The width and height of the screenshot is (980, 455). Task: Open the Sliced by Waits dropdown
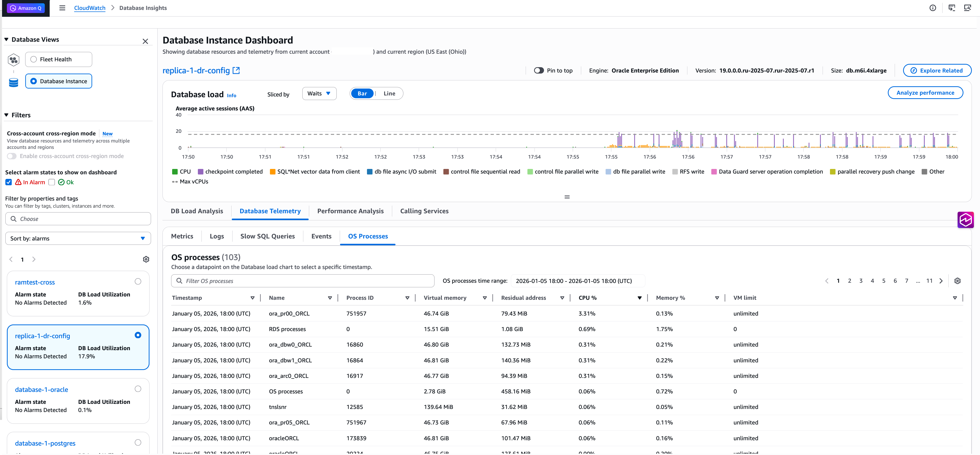point(319,93)
